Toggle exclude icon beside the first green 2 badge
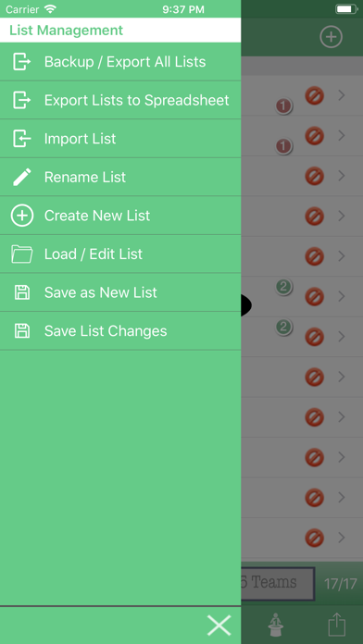 point(315,296)
